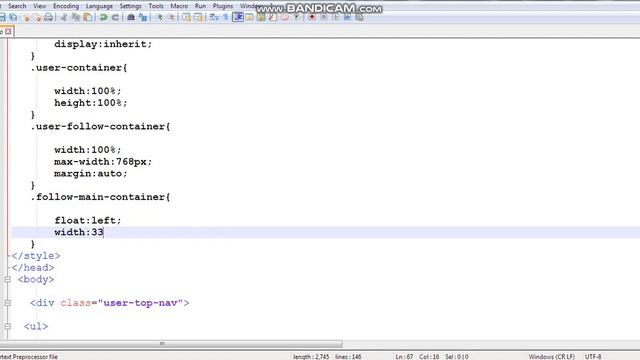Click UTF-8 encoding status field
The image size is (640, 360).
click(x=593, y=357)
